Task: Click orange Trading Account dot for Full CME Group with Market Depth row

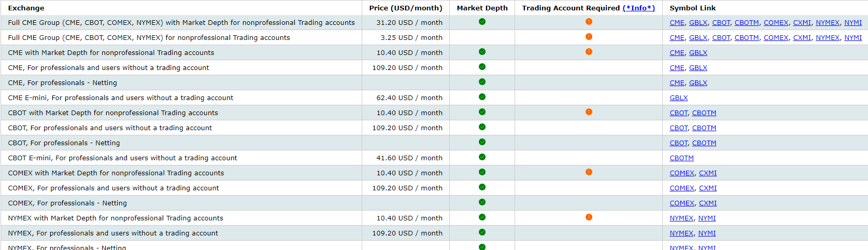Action: (x=589, y=22)
